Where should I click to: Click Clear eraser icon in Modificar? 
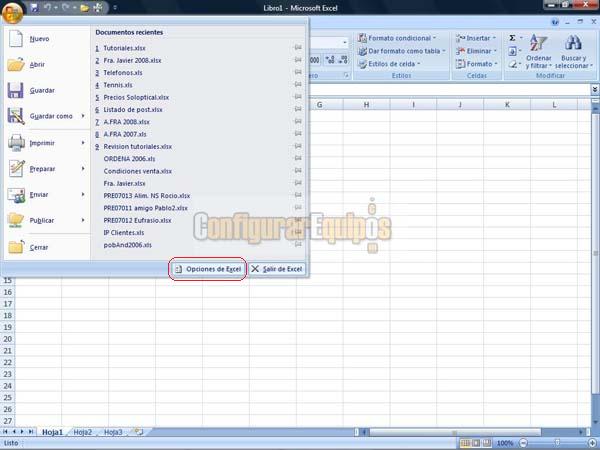[x=513, y=64]
